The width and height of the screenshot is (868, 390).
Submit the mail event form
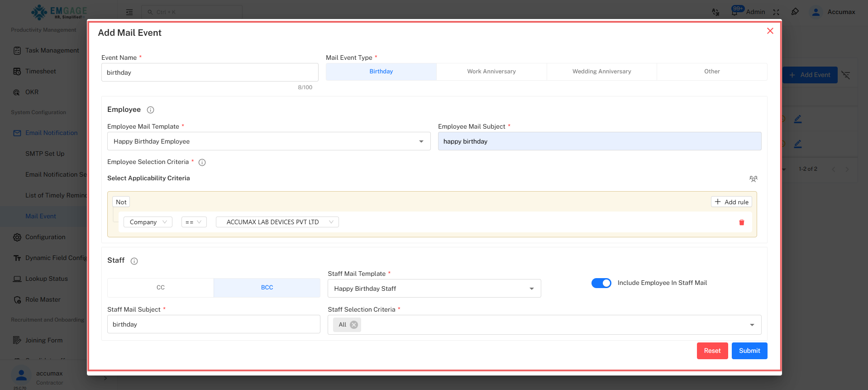point(749,351)
